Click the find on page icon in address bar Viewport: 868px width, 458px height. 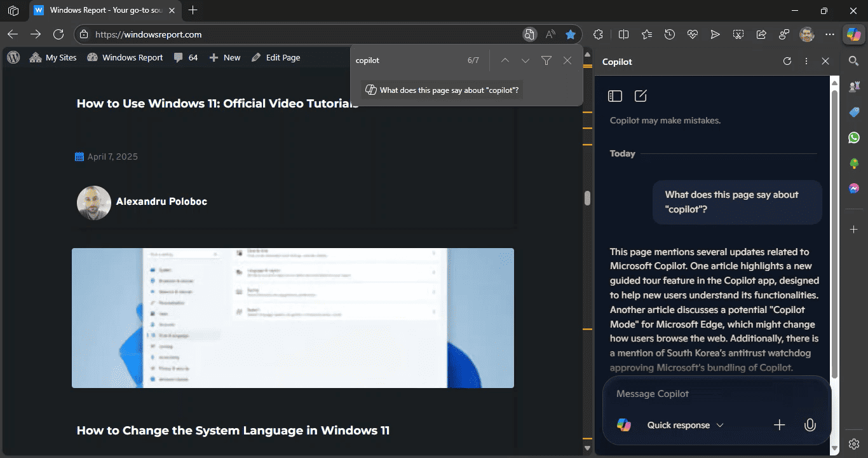(529, 34)
